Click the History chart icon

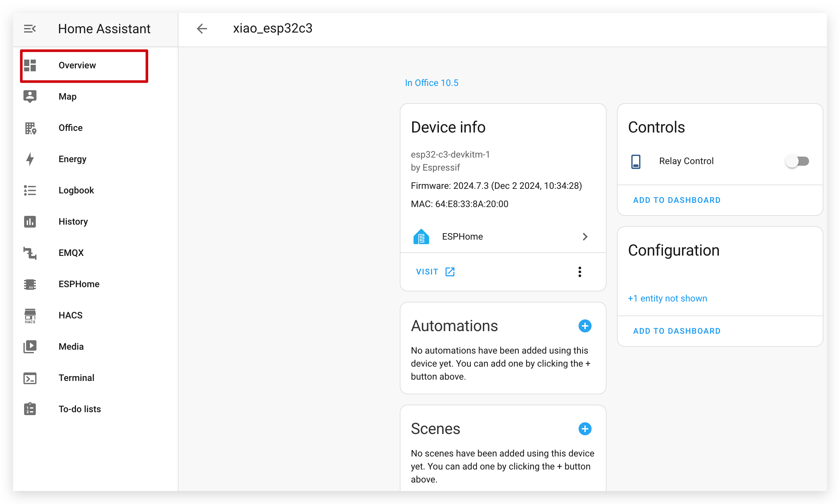pos(30,222)
